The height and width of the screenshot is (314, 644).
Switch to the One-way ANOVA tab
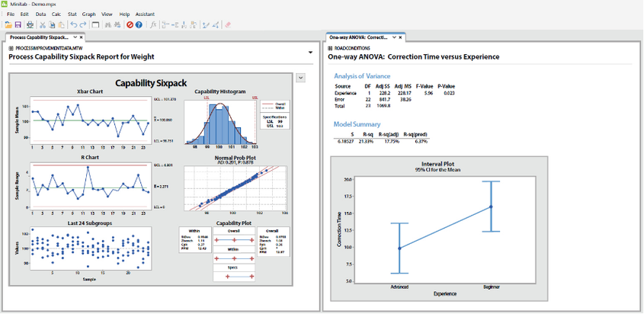tap(357, 37)
